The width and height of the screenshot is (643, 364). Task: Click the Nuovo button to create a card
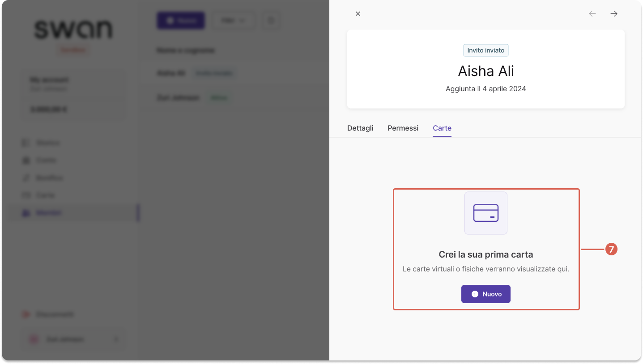[486, 294]
